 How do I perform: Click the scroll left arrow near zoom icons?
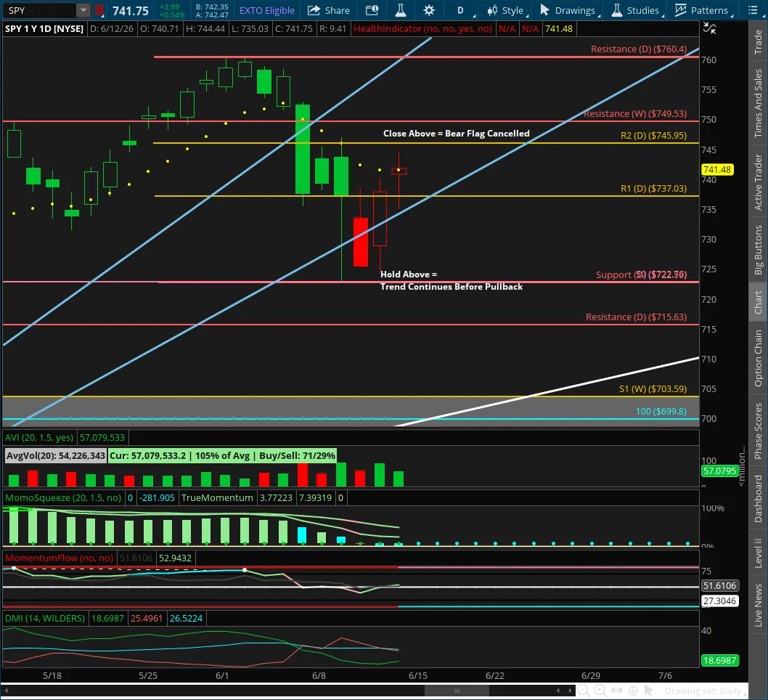[x=558, y=691]
